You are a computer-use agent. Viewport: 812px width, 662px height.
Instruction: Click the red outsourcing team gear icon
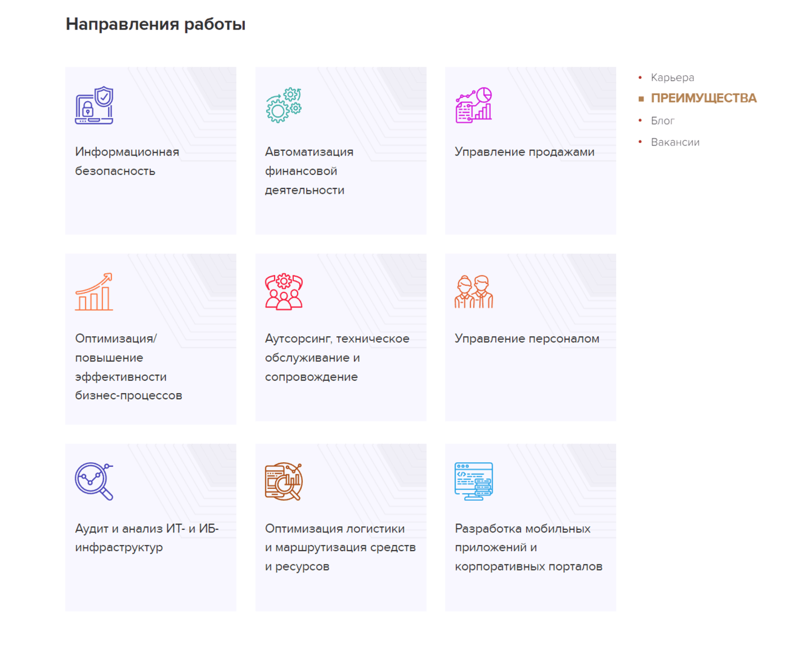(x=284, y=292)
